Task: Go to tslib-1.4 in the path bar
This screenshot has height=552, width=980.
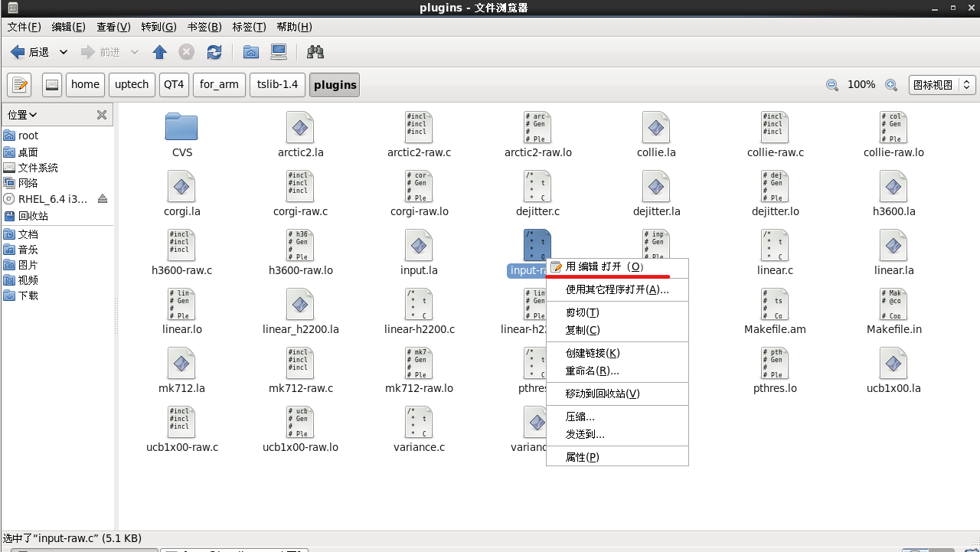Action: [x=277, y=85]
